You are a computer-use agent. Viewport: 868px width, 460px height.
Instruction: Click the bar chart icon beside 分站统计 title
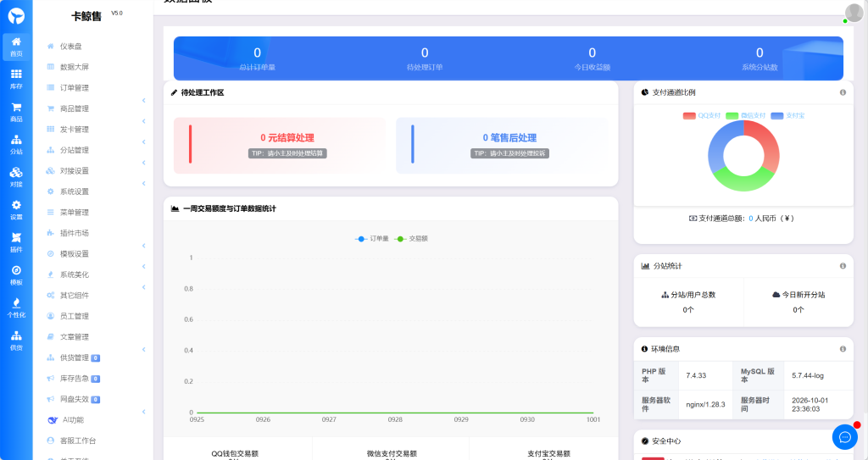(645, 266)
